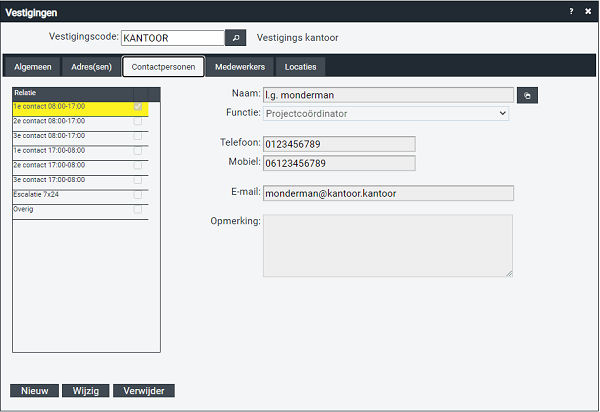Viewport: 600px width, 412px height.
Task: Toggle checkbox for 1e contact 17:00-08:00
Action: (138, 151)
